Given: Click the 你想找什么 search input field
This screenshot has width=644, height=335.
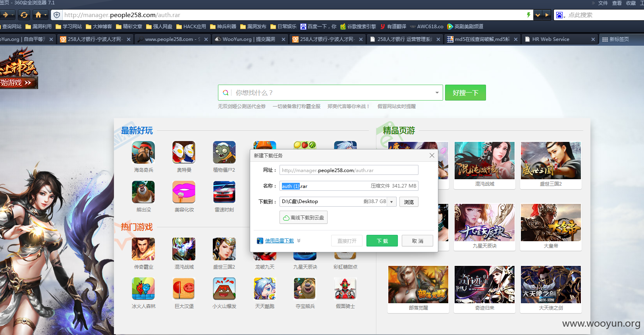Looking at the screenshot, I should pos(330,93).
